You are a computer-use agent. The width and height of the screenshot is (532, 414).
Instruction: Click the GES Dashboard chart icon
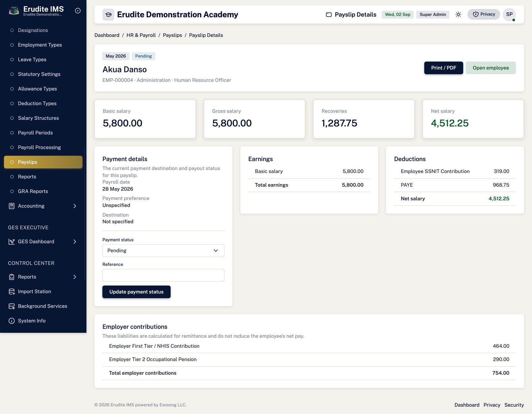12,242
